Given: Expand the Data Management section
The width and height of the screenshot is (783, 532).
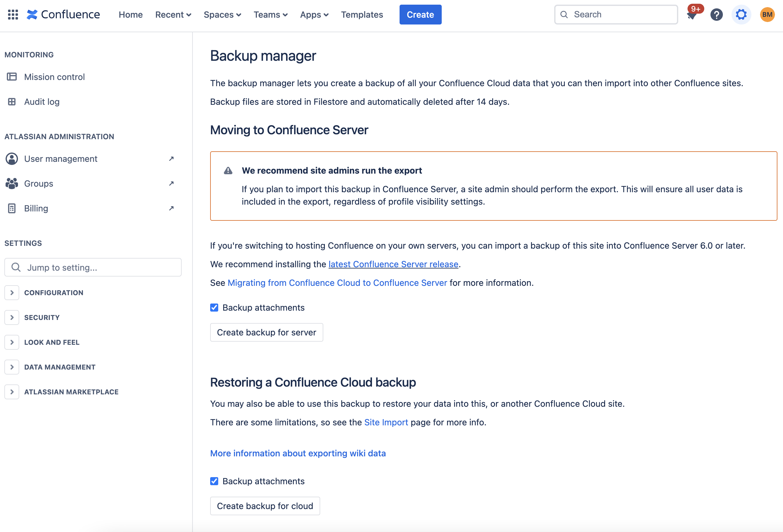Looking at the screenshot, I should click(x=12, y=367).
